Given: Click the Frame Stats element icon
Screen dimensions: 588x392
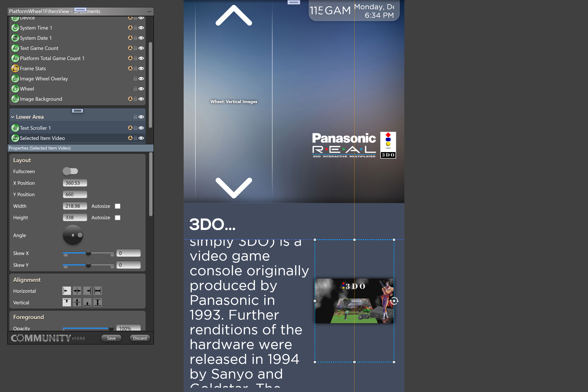Looking at the screenshot, I should [x=15, y=68].
